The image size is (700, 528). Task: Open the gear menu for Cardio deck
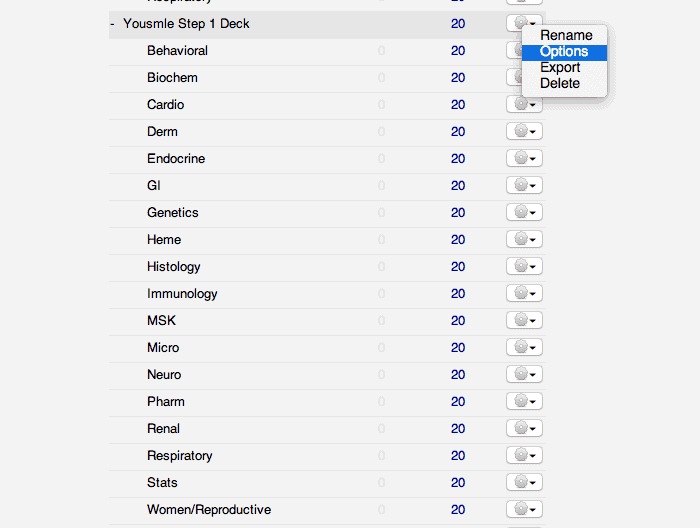point(524,104)
